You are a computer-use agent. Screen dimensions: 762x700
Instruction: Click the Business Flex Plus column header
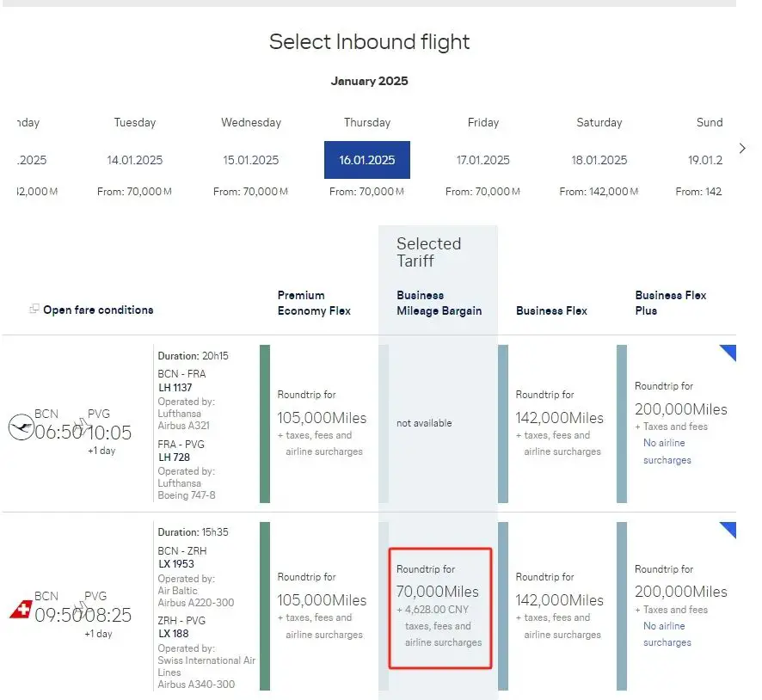[671, 303]
